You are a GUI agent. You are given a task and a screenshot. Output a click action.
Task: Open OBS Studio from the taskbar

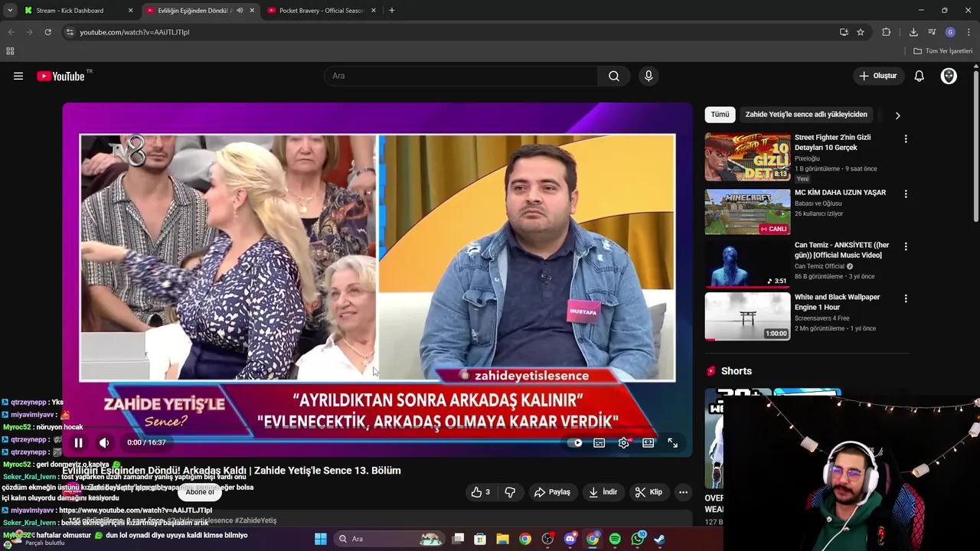coord(547,539)
